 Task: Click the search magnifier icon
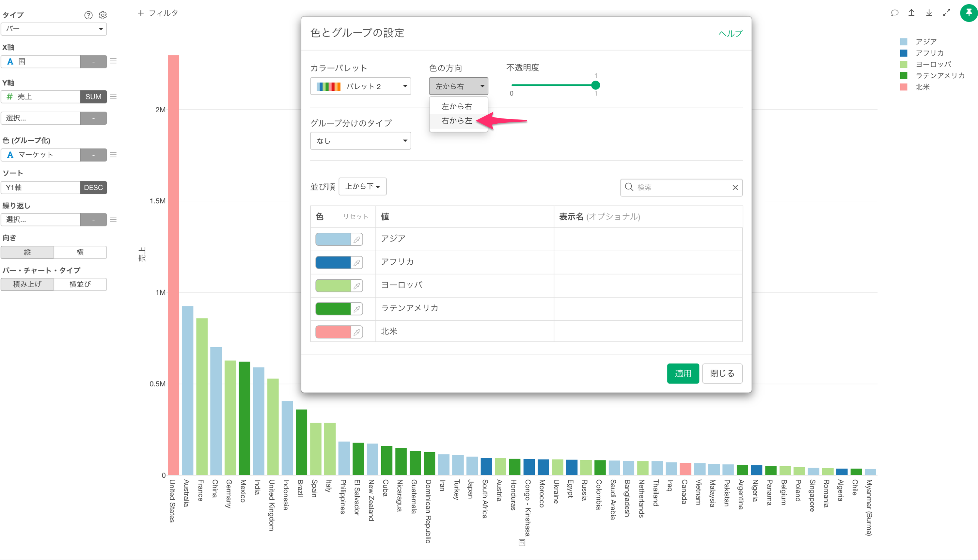629,187
